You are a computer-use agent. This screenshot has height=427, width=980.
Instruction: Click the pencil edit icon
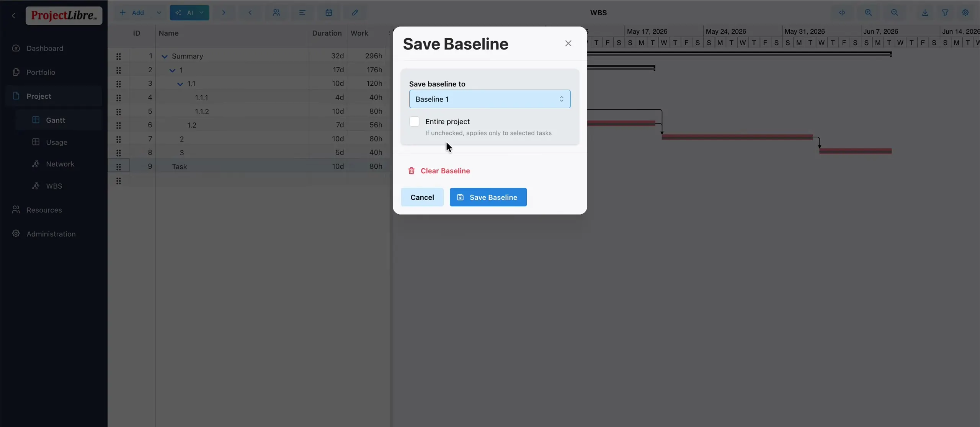(x=355, y=13)
